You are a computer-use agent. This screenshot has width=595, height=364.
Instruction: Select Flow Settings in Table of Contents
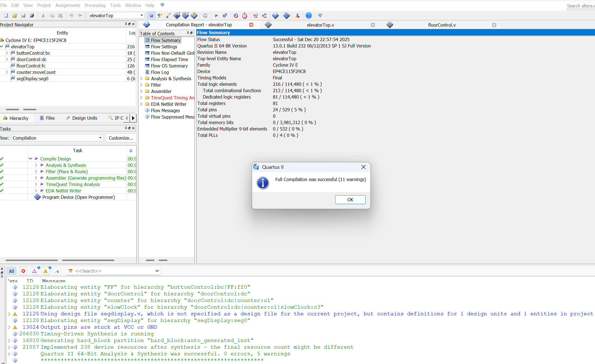point(164,47)
